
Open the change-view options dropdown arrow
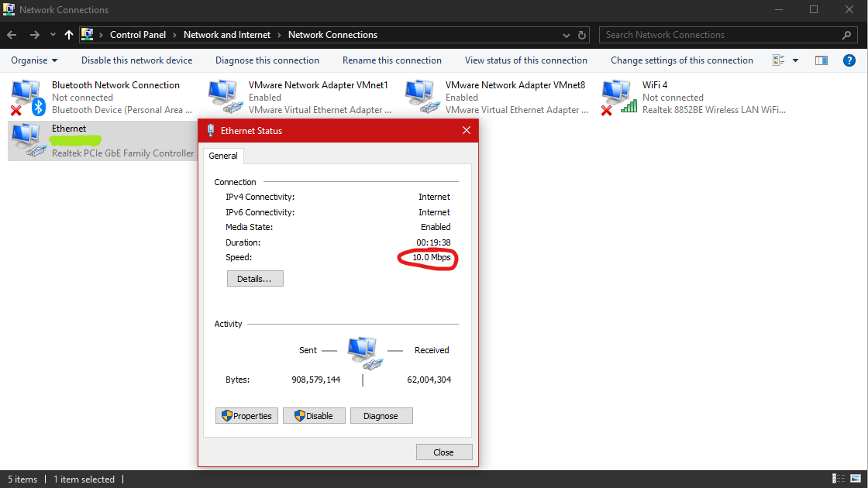(795, 60)
